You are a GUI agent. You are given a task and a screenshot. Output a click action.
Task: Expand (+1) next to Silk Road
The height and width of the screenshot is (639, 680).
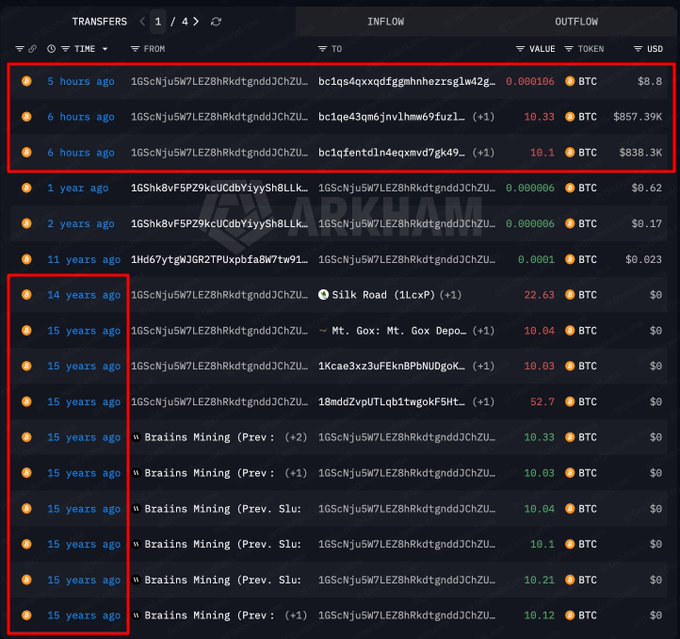(x=451, y=295)
